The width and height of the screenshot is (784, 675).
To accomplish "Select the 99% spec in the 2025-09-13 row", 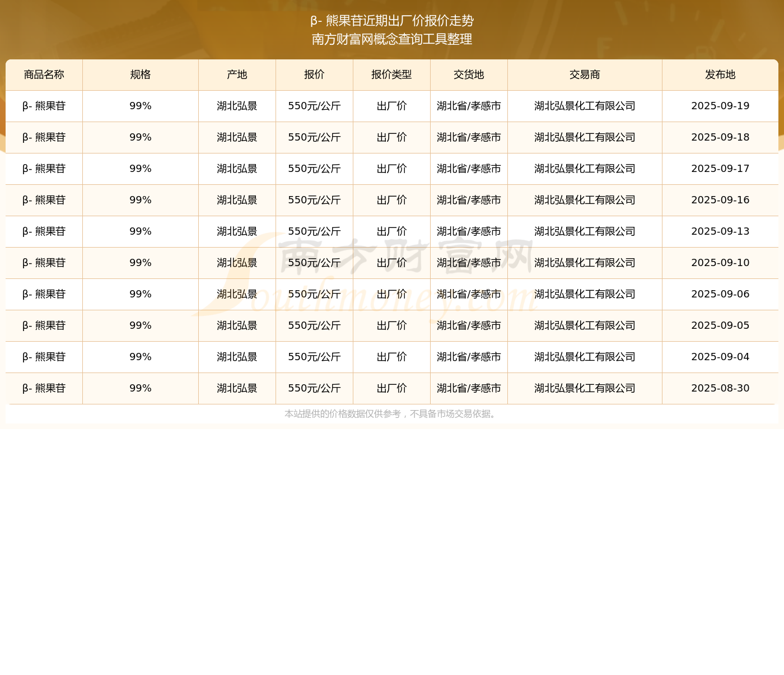I will pyautogui.click(x=140, y=231).
